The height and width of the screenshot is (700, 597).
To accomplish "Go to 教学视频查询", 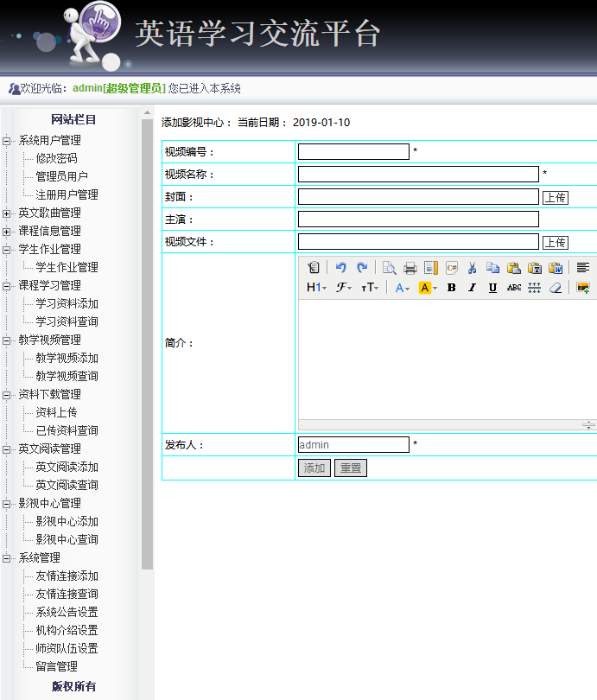I will (x=67, y=376).
